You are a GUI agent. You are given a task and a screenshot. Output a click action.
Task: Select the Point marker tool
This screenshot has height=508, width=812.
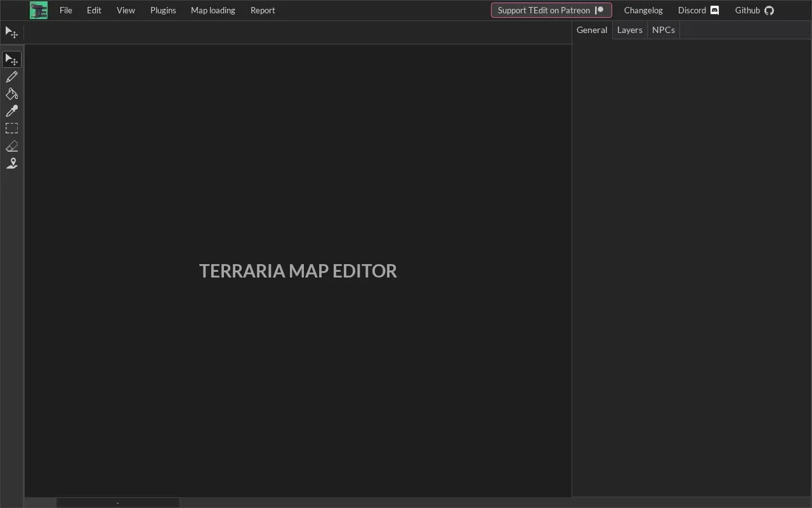click(11, 163)
